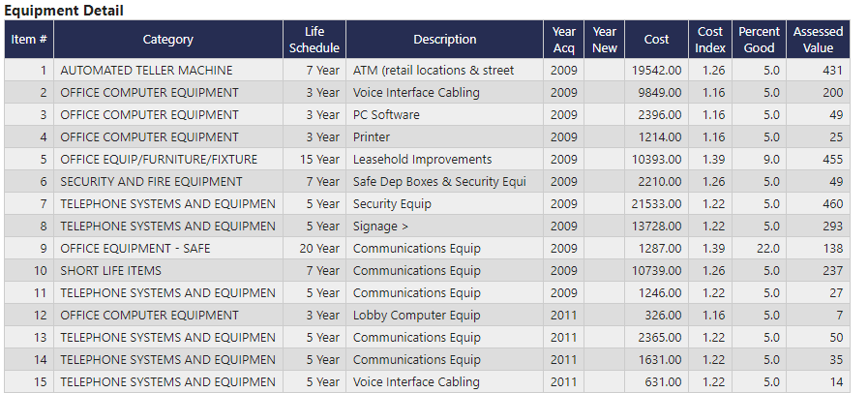Click the Equipment Detail heading

(64, 10)
